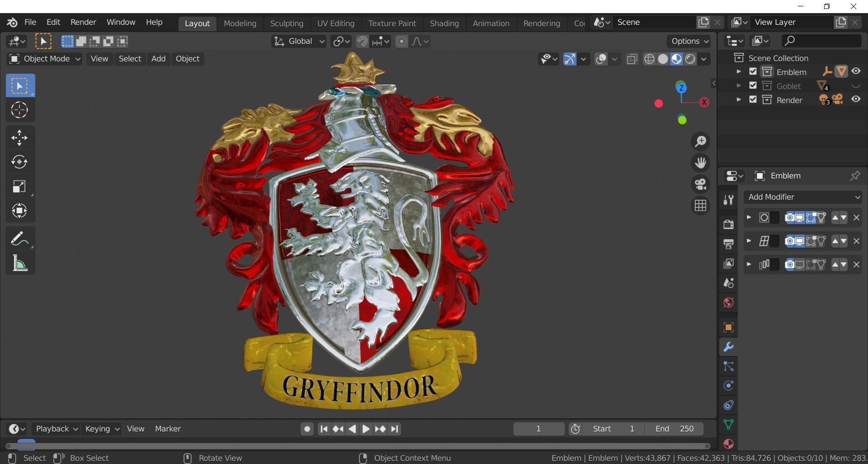Expand the Render collection tree

pyautogui.click(x=739, y=99)
